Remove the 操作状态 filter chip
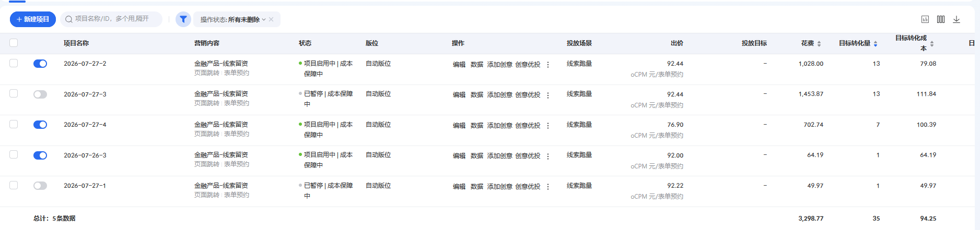Viewport: 980px width, 230px height. tap(271, 19)
